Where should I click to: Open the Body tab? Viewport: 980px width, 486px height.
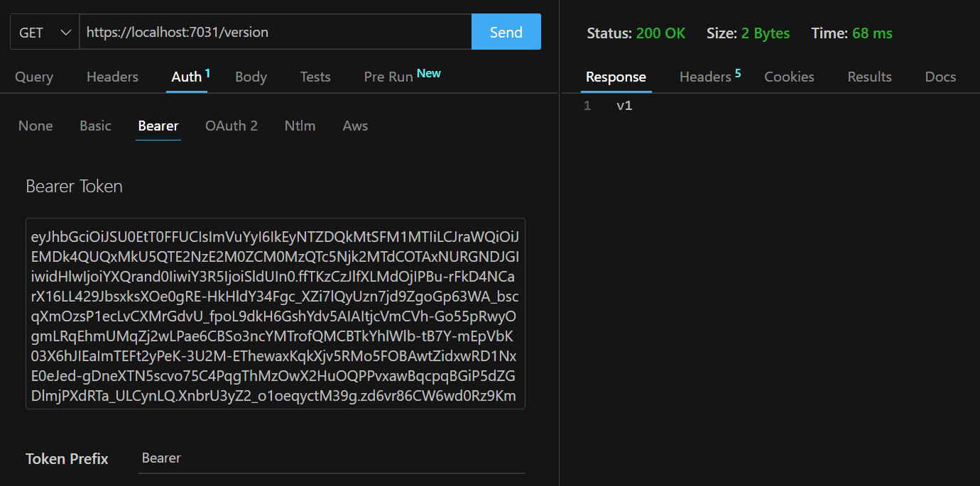coord(251,77)
